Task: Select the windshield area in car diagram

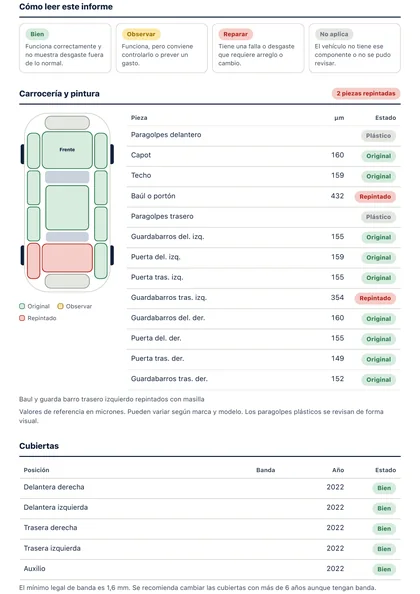Action: 67,177
